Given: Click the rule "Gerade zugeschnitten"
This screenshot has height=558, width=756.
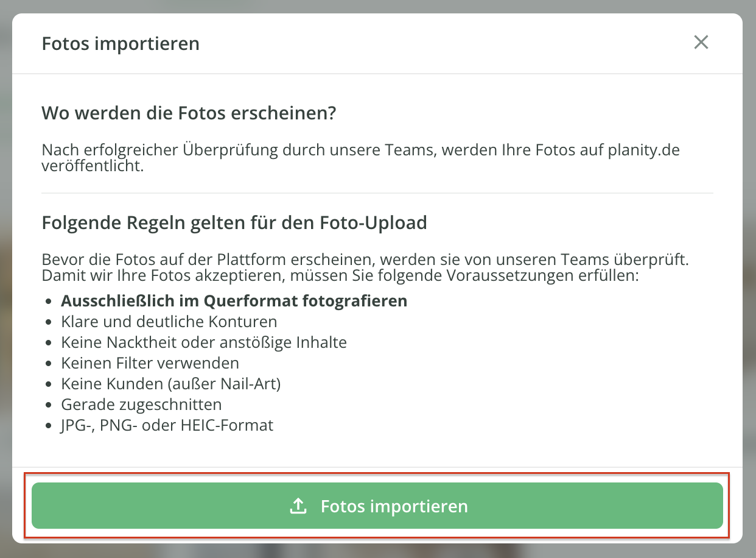Looking at the screenshot, I should pyautogui.click(x=141, y=404).
